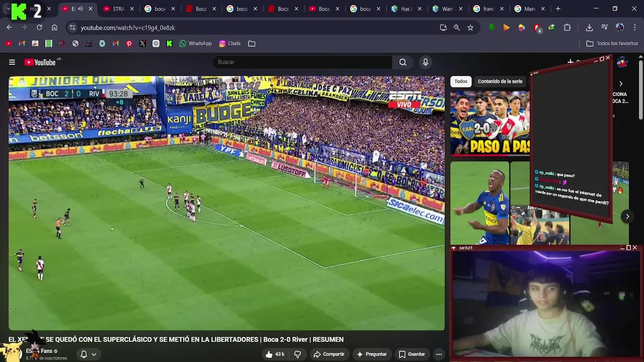Open the Chats Instagram bookmark

[230, 44]
